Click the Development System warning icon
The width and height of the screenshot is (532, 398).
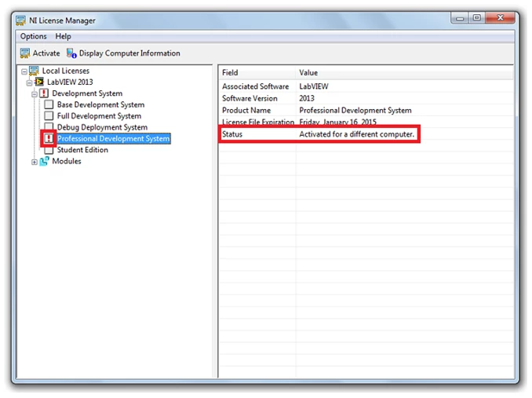tap(44, 93)
